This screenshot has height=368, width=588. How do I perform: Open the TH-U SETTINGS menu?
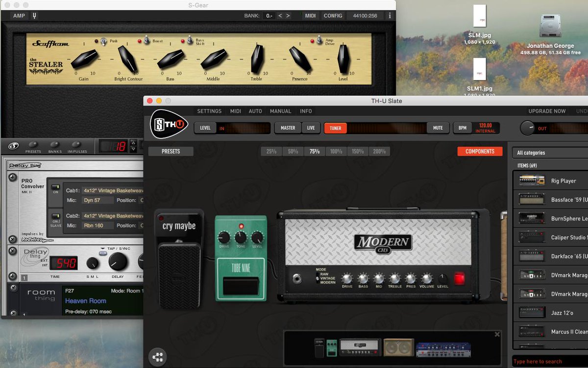[x=209, y=111]
